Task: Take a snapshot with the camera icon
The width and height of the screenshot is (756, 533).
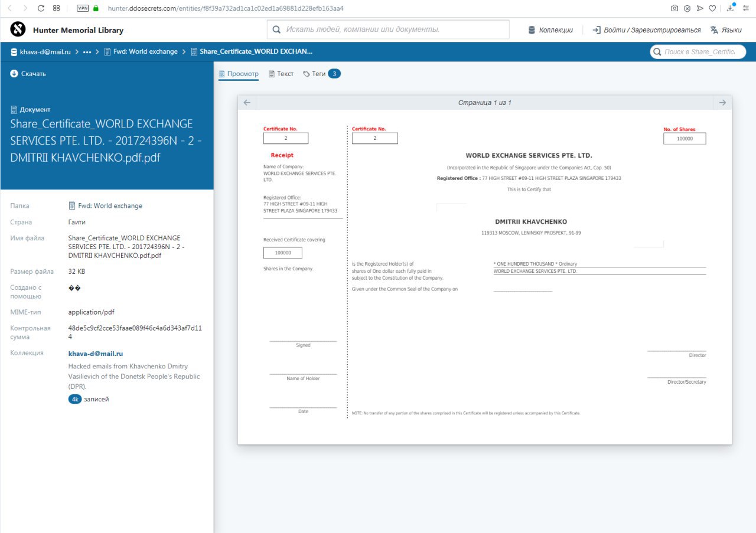Action: click(x=674, y=8)
